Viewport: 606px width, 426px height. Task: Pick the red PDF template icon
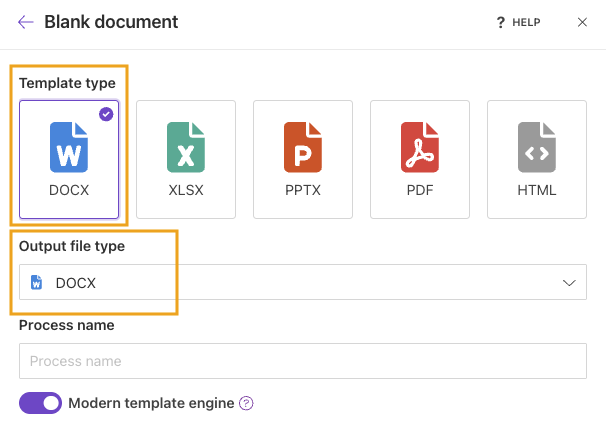click(x=420, y=146)
